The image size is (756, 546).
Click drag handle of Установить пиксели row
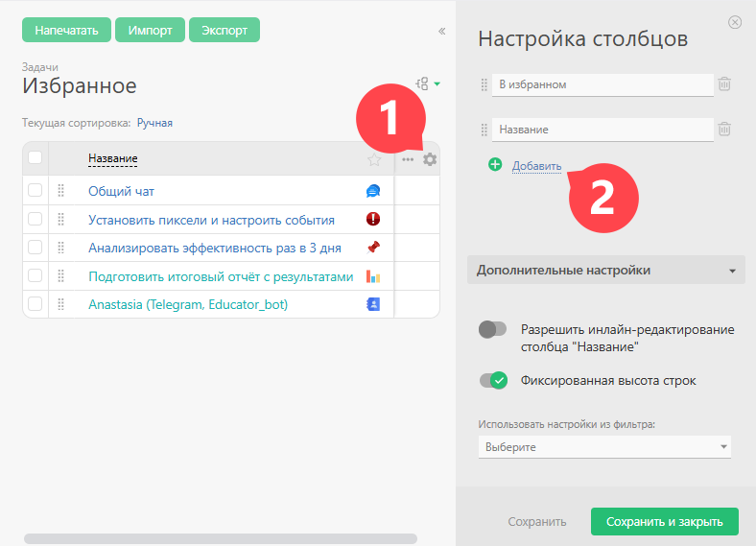click(60, 220)
